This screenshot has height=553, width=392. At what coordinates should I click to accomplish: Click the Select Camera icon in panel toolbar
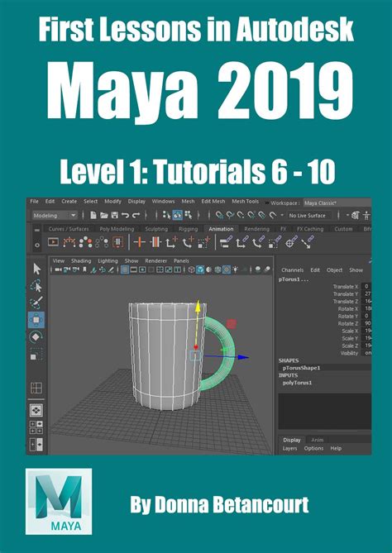point(58,269)
